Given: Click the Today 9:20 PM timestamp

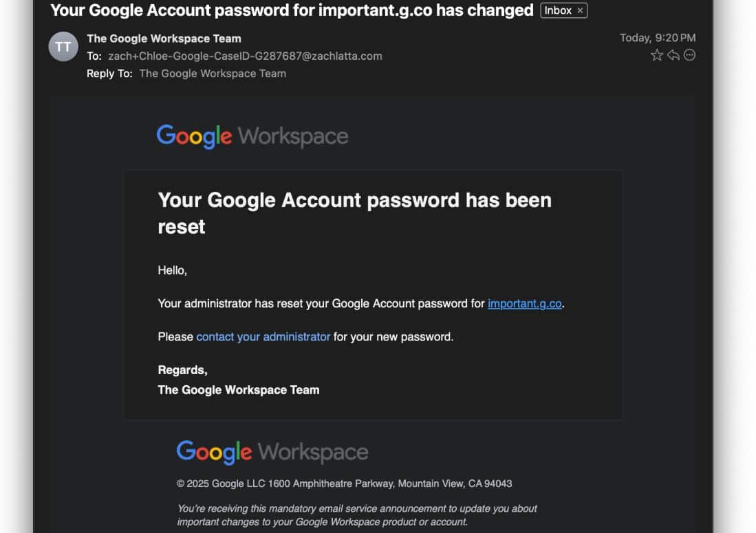Looking at the screenshot, I should pyautogui.click(x=658, y=38).
